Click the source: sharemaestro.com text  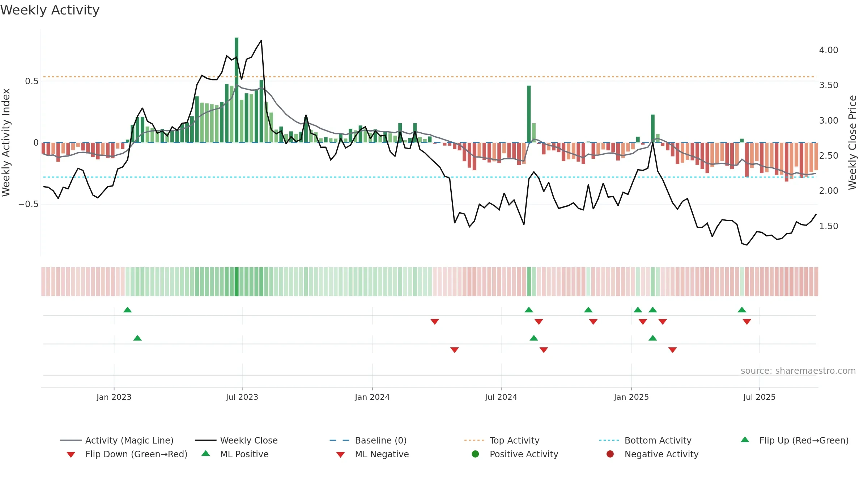point(798,371)
